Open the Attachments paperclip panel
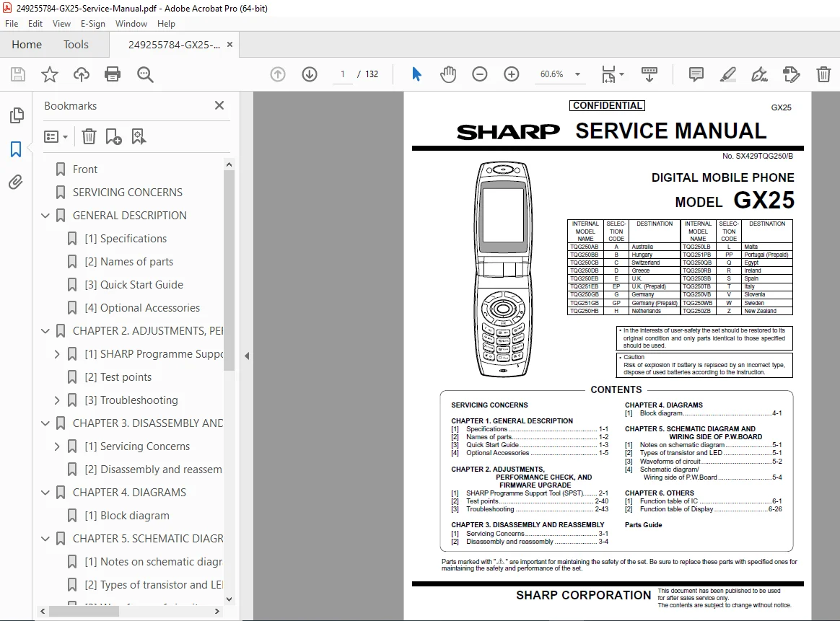The image size is (840, 621). pyautogui.click(x=16, y=182)
